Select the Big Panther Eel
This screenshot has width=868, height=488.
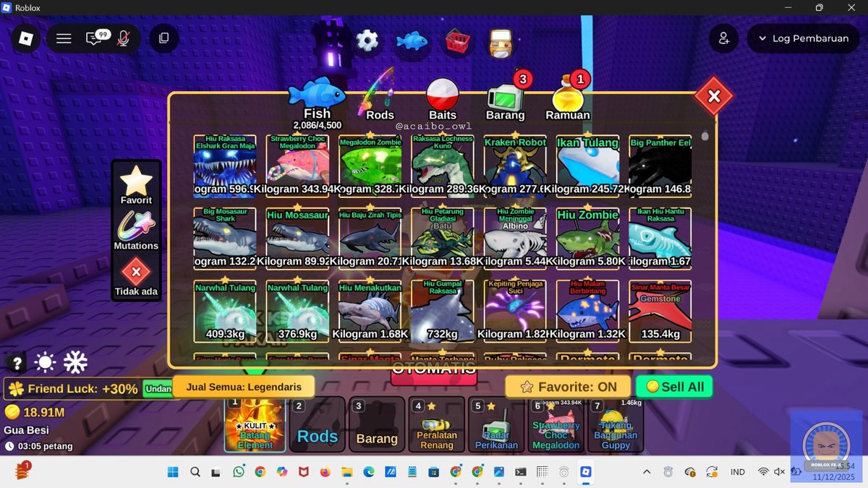coord(660,166)
